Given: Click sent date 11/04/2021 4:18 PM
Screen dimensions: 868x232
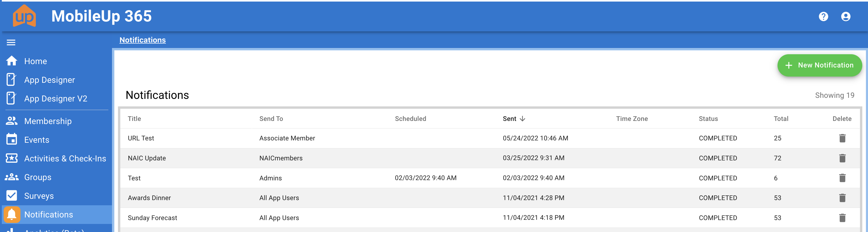Looking at the screenshot, I should click(x=533, y=217).
